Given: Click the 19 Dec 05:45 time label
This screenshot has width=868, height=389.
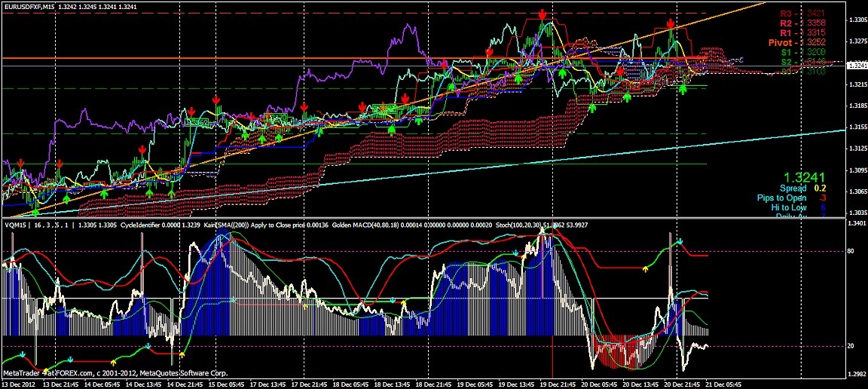Looking at the screenshot, I should tap(476, 384).
